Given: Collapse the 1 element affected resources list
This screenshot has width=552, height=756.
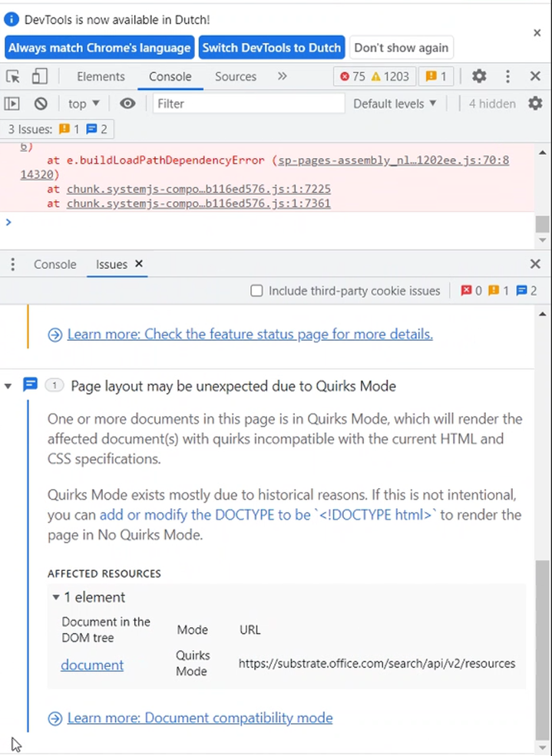Looking at the screenshot, I should tap(55, 596).
